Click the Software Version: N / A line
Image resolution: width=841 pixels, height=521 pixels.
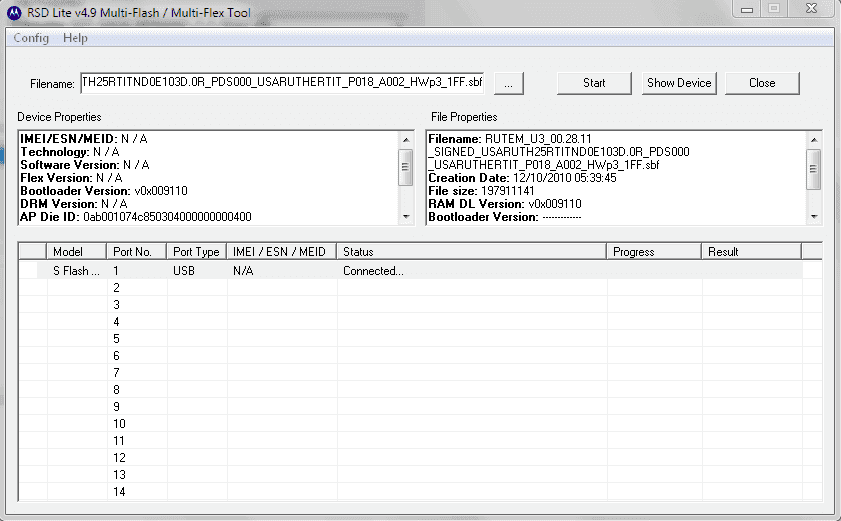coord(85,165)
